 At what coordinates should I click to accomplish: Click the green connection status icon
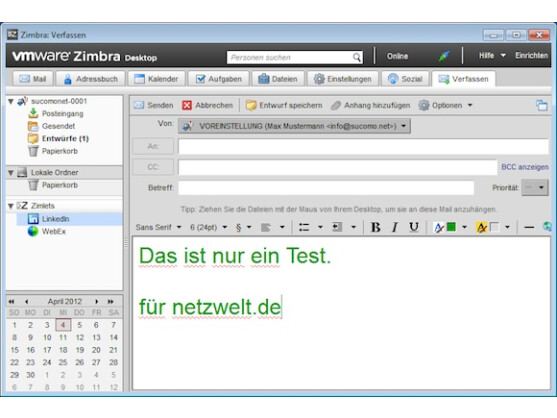444,56
